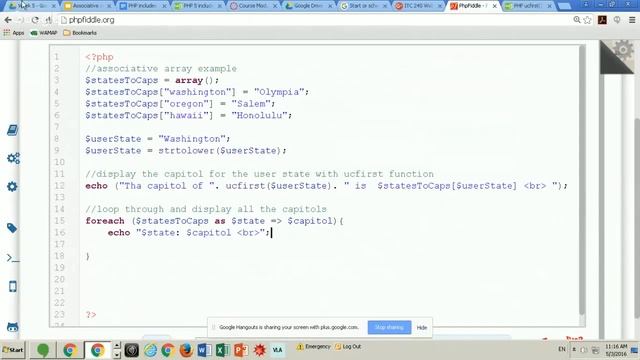Click the code editor's vertical scrollbar
The image size is (640, 360).
click(x=582, y=180)
